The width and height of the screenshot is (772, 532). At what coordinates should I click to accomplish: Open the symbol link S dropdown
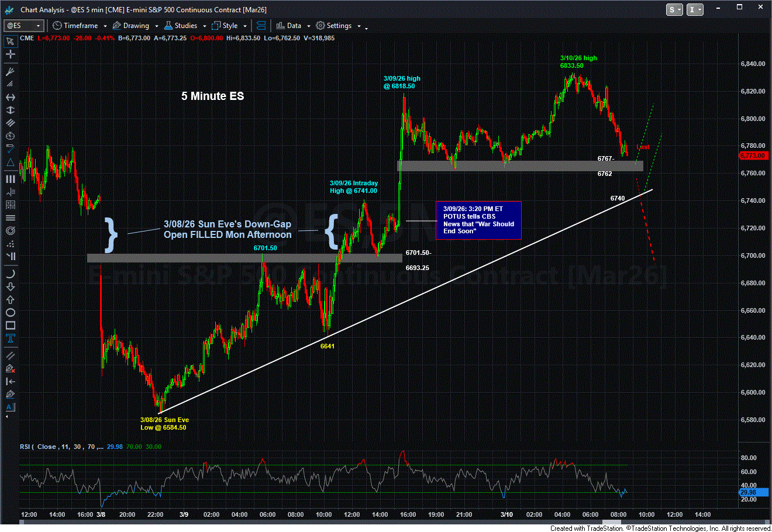tap(674, 9)
